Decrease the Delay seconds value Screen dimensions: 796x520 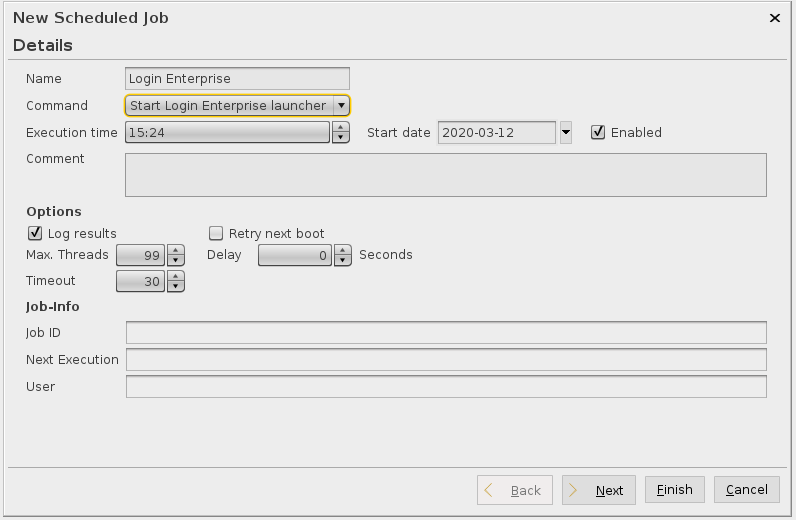coord(342,261)
